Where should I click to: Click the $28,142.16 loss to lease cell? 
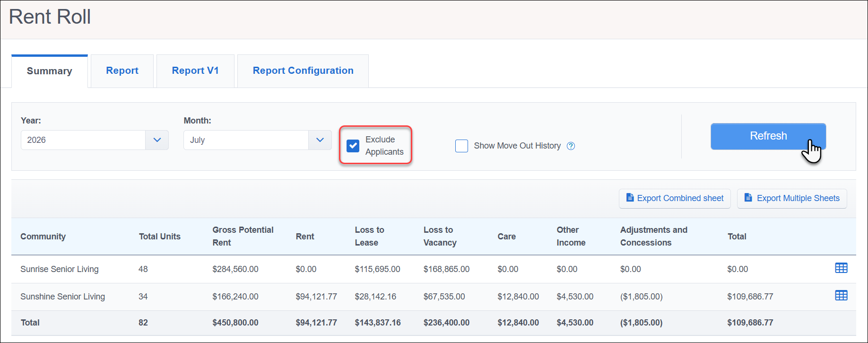pos(376,297)
